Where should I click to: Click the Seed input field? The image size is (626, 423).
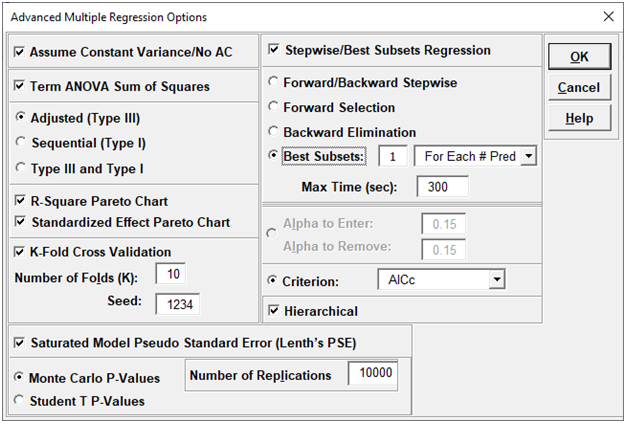(178, 304)
